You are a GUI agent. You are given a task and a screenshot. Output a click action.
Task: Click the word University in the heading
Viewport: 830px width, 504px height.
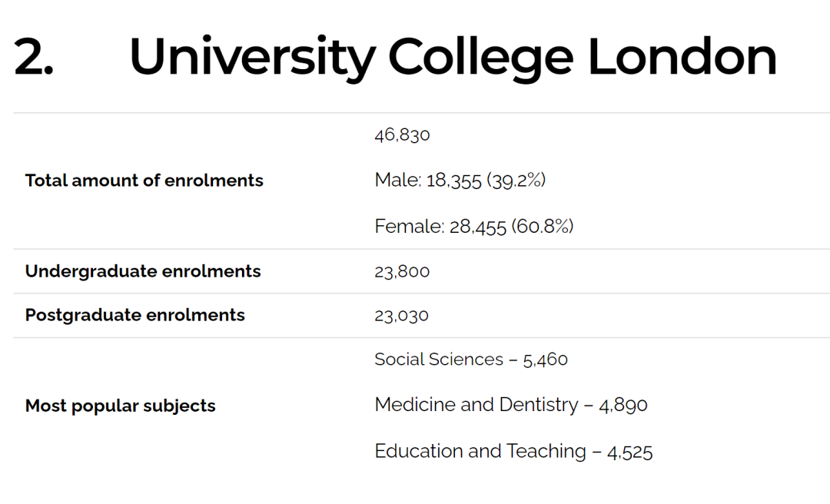tap(253, 58)
